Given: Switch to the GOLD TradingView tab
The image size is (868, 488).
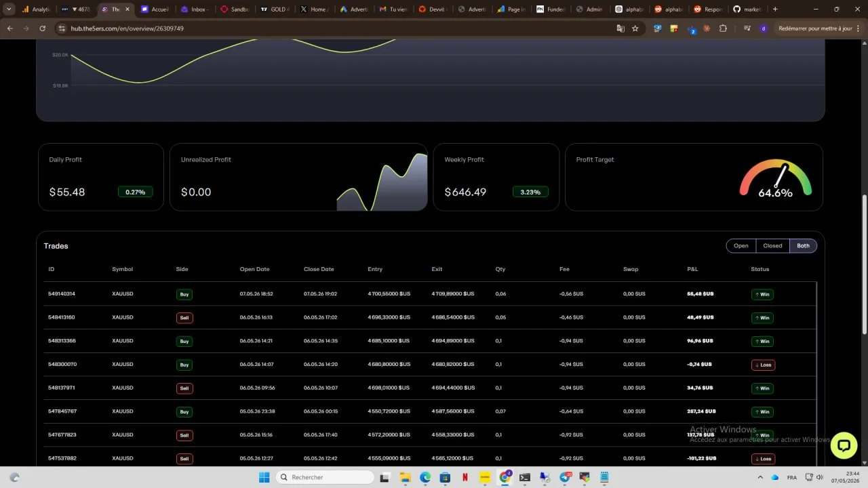Looking at the screenshot, I should [x=275, y=9].
